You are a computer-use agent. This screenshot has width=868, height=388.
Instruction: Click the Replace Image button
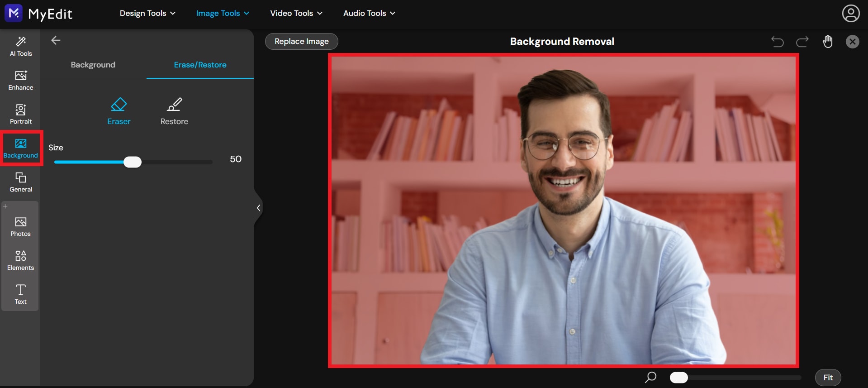pos(302,41)
